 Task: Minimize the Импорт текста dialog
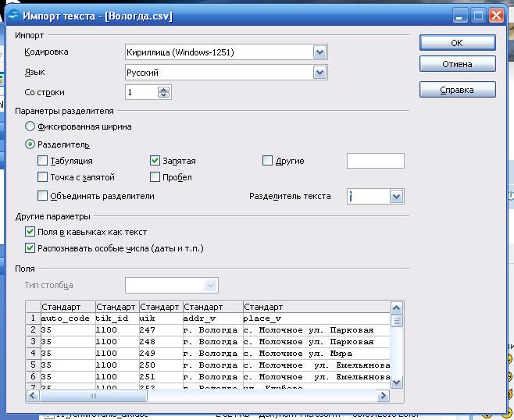459,16
